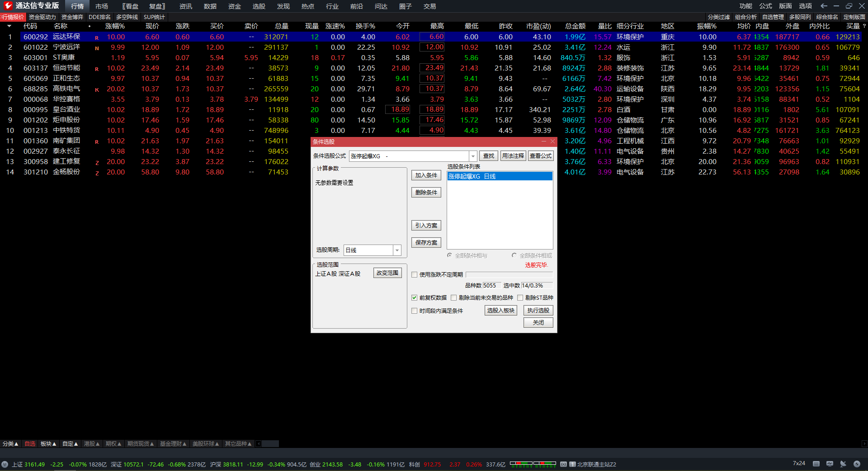Screen dimensions: 868x471
Task: Enable 剔除ST品种 checkbox
Action: pos(520,297)
